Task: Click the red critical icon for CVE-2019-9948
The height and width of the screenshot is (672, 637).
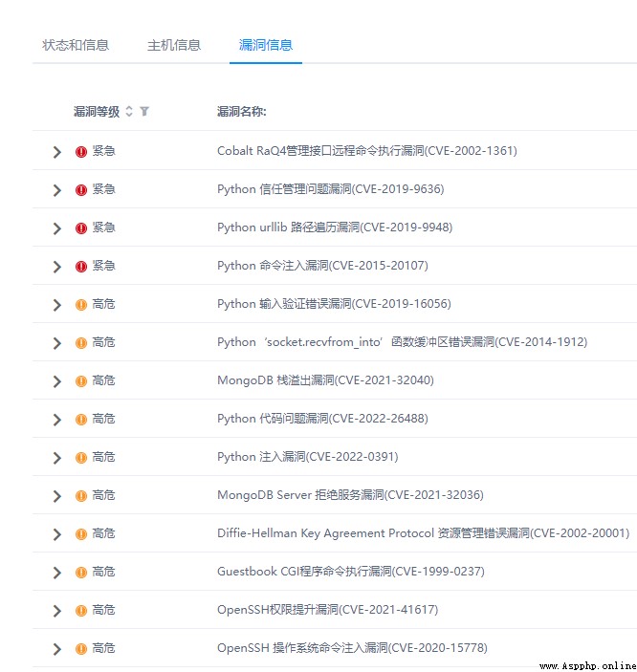Action: point(81,228)
